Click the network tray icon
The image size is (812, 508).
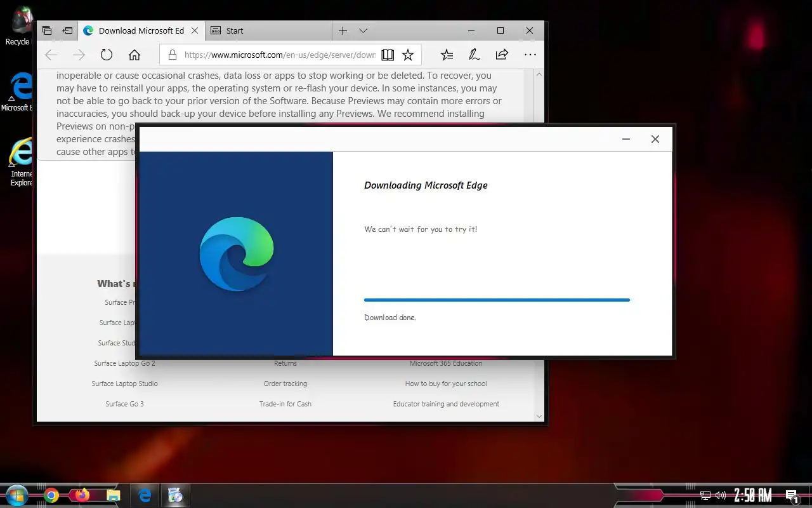pyautogui.click(x=705, y=495)
